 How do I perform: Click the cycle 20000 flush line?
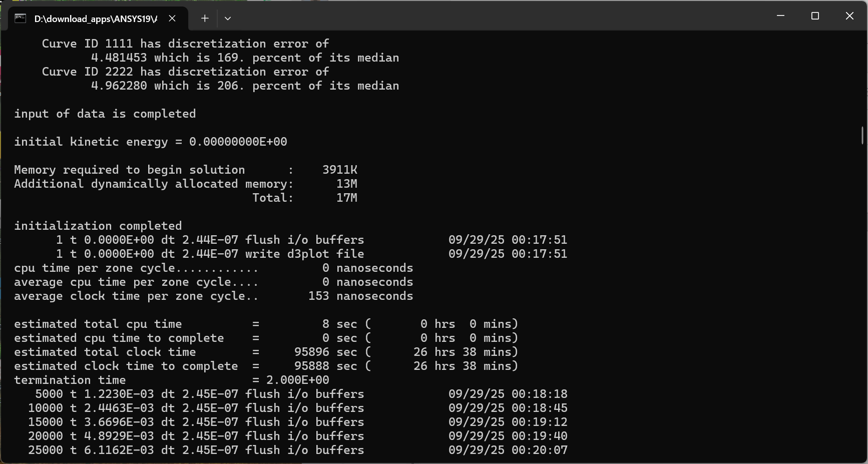point(298,436)
